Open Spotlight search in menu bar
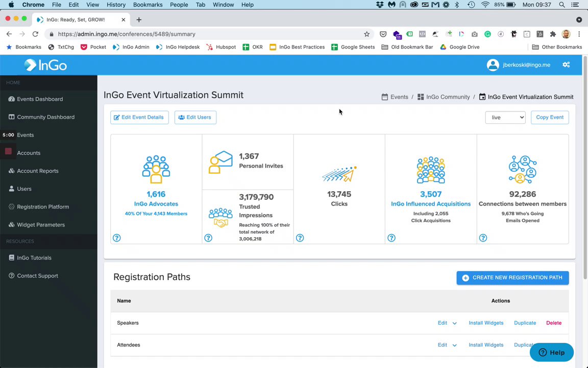This screenshot has height=368, width=588. pyautogui.click(x=562, y=5)
